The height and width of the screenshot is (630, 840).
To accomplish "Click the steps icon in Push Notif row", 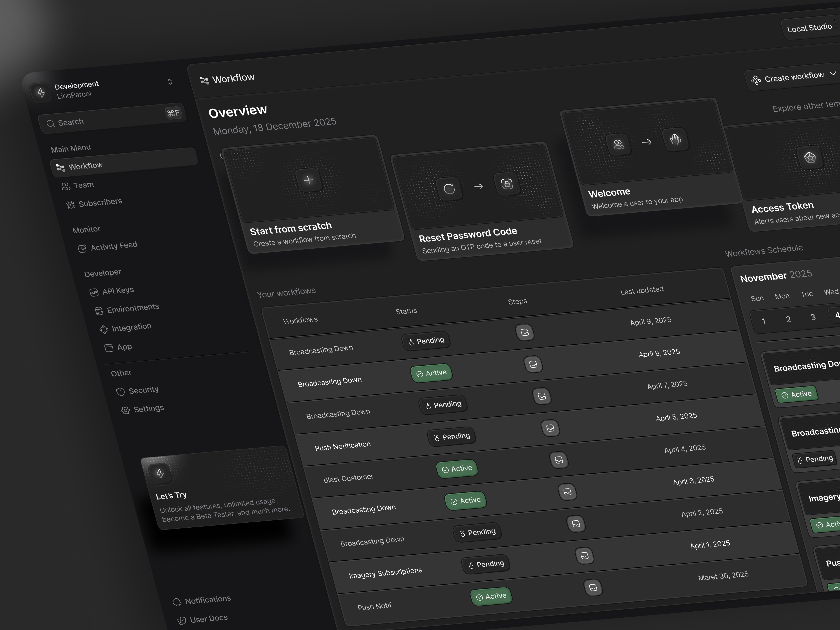I will pos(593,587).
